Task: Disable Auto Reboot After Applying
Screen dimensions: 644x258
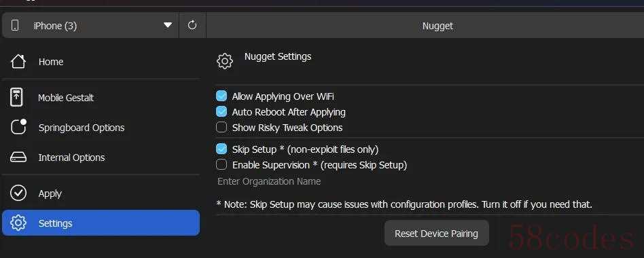Action: [221, 111]
